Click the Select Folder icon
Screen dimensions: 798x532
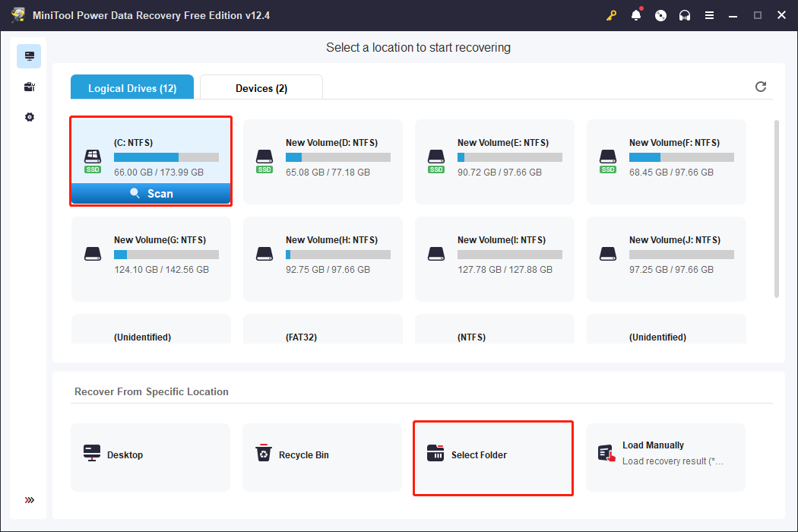coord(435,453)
